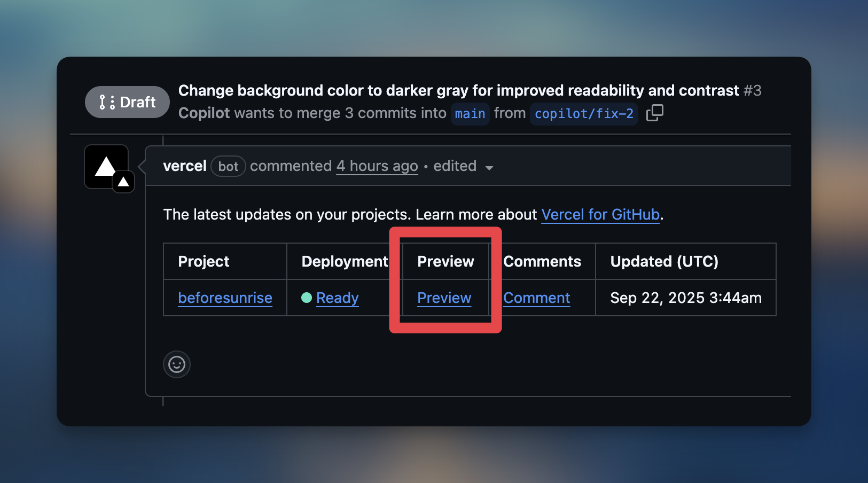Add a reaction with the smiley icon
This screenshot has height=483, width=868.
177,364
